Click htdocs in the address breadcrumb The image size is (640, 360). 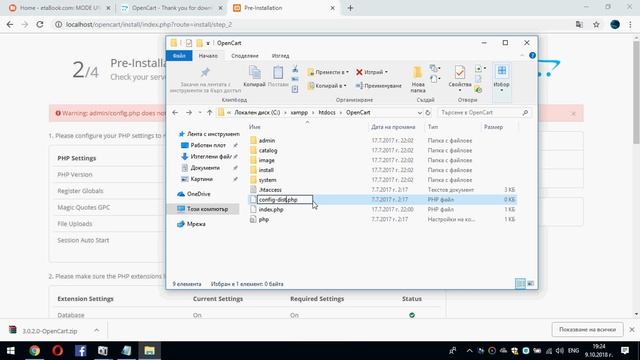pos(327,112)
